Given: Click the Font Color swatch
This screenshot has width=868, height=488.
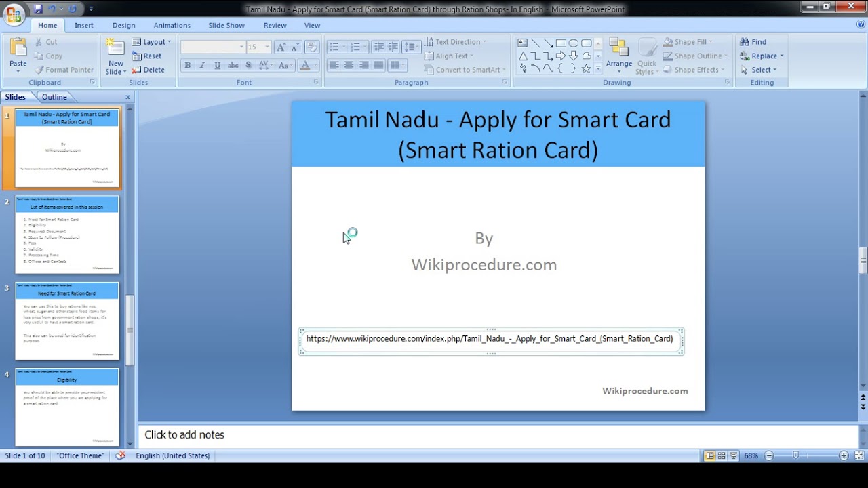Looking at the screenshot, I should click(304, 65).
